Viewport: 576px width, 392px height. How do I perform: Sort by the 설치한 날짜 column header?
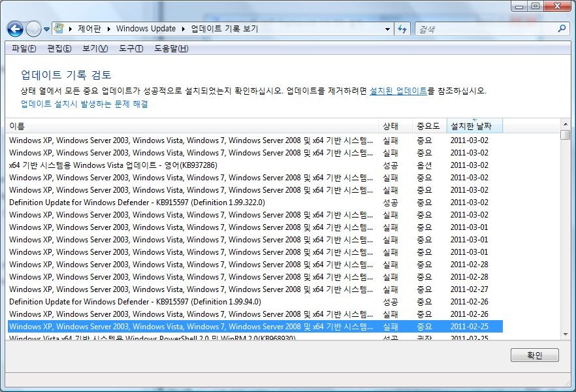click(x=475, y=126)
